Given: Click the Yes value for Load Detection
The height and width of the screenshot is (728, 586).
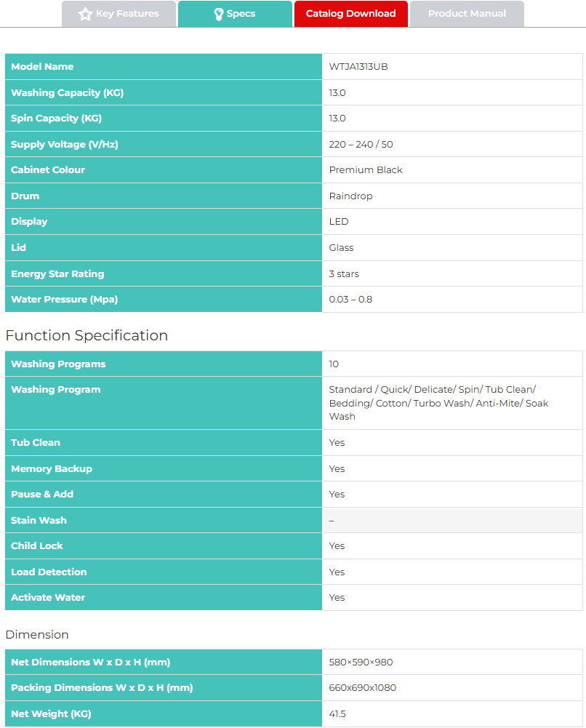Looking at the screenshot, I should point(337,572).
